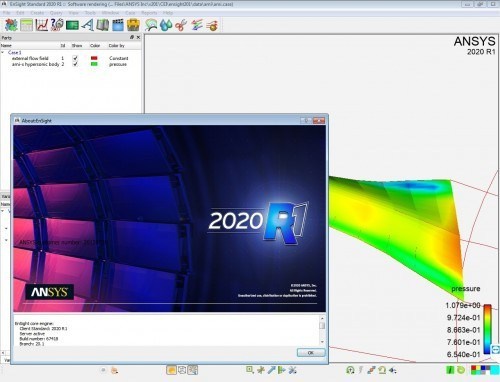Open the Query menu
Screen dimensions: 500x382
(56, 13)
